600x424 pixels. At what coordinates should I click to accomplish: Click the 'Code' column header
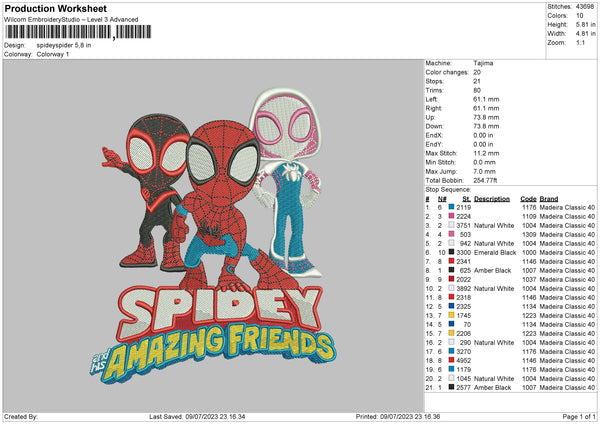click(x=528, y=199)
